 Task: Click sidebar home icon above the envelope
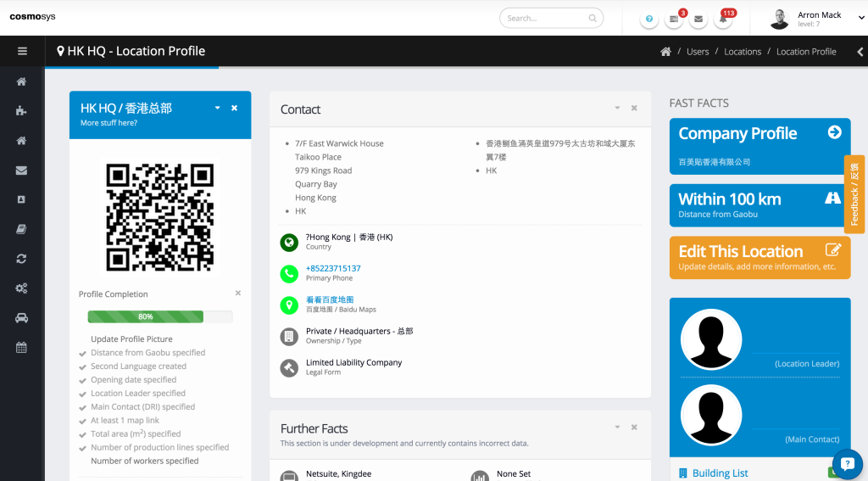pos(21,140)
